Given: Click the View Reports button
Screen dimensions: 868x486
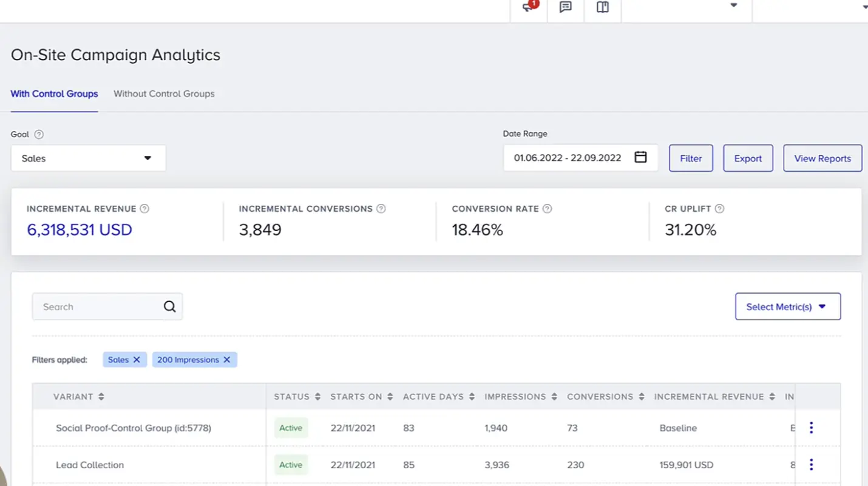Looking at the screenshot, I should pyautogui.click(x=822, y=158).
